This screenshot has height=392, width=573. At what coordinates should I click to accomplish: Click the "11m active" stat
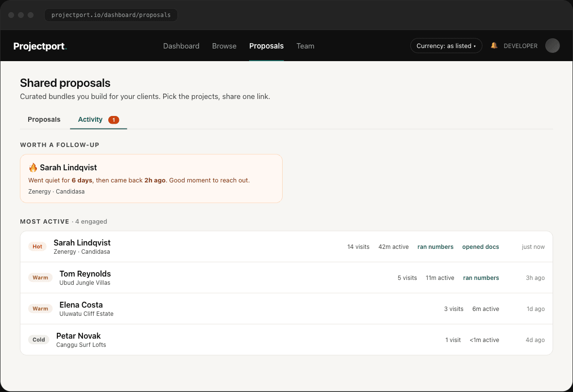tap(440, 278)
